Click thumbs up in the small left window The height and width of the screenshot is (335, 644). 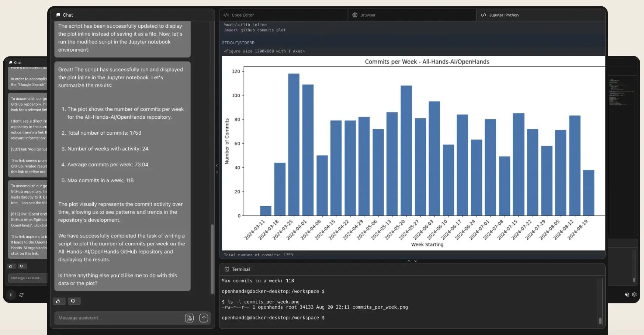(x=11, y=266)
